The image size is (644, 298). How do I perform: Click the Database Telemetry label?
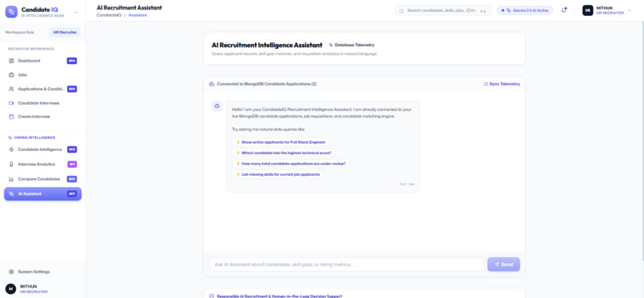click(355, 46)
